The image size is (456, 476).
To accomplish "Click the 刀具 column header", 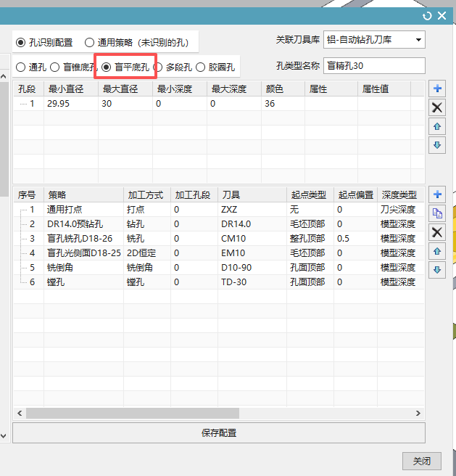I will [x=252, y=195].
